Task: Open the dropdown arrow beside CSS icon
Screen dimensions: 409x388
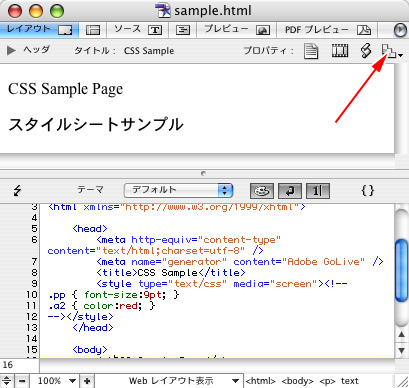Action: (400, 55)
